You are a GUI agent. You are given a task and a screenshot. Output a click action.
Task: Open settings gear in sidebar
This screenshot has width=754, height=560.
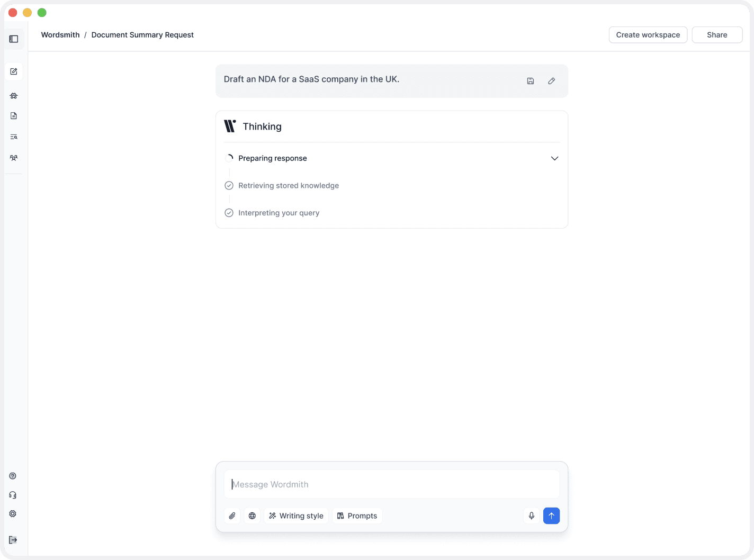pyautogui.click(x=13, y=514)
